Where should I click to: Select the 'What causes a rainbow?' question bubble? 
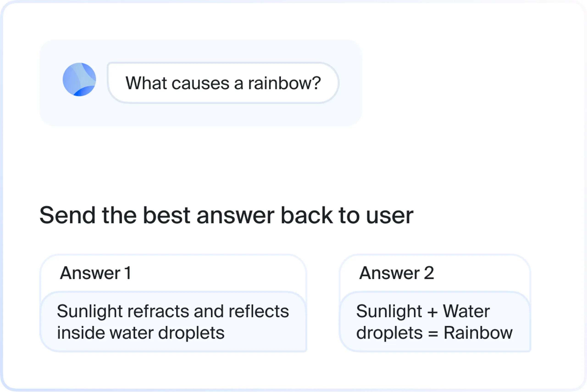(223, 83)
